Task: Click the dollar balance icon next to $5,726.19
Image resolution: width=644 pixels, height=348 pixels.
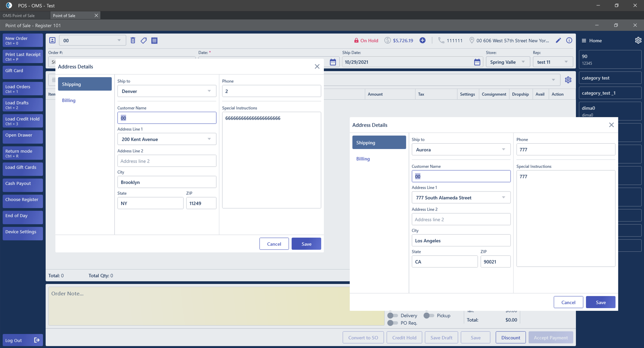Action: [387, 40]
